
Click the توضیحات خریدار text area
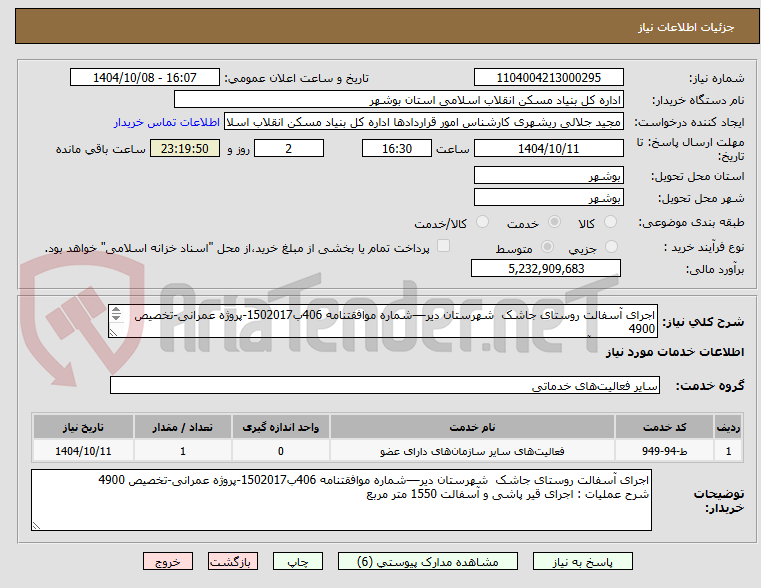click(x=341, y=500)
